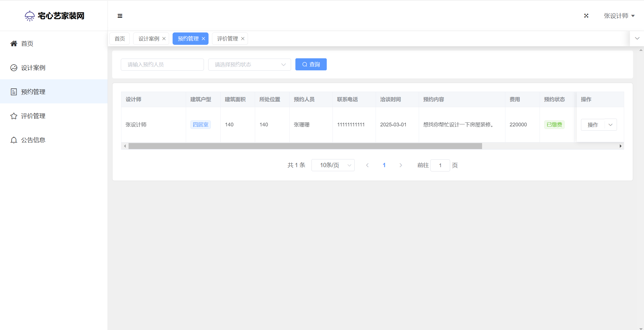Screen dimensions: 644x330
Task: Expand the 10条/页 page size selector
Action: [333, 165]
